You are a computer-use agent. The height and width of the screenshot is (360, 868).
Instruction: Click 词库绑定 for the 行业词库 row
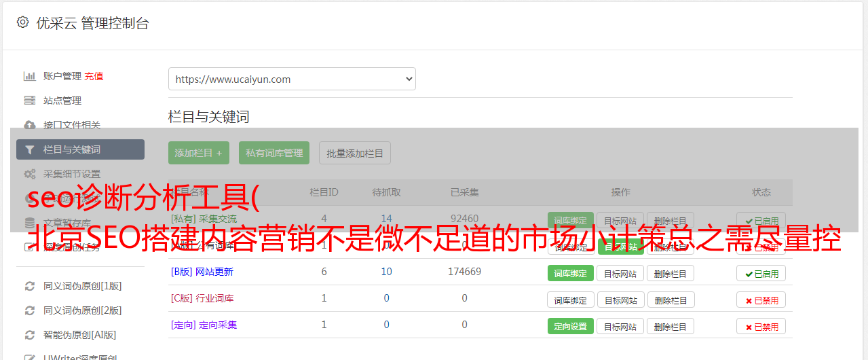point(570,300)
